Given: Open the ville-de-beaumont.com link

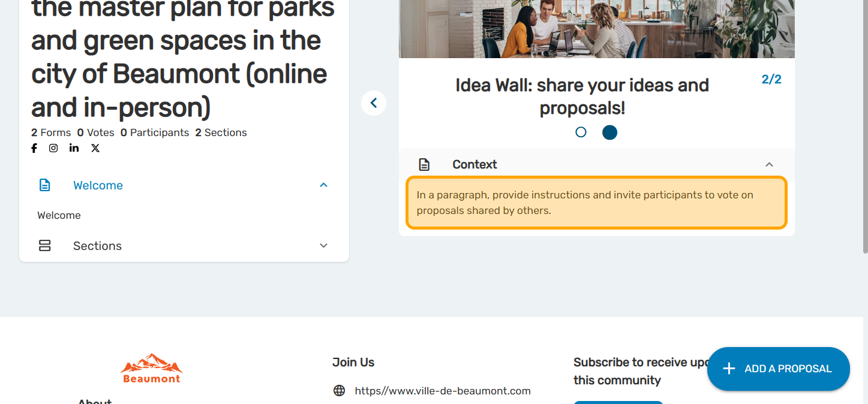Looking at the screenshot, I should 443,391.
